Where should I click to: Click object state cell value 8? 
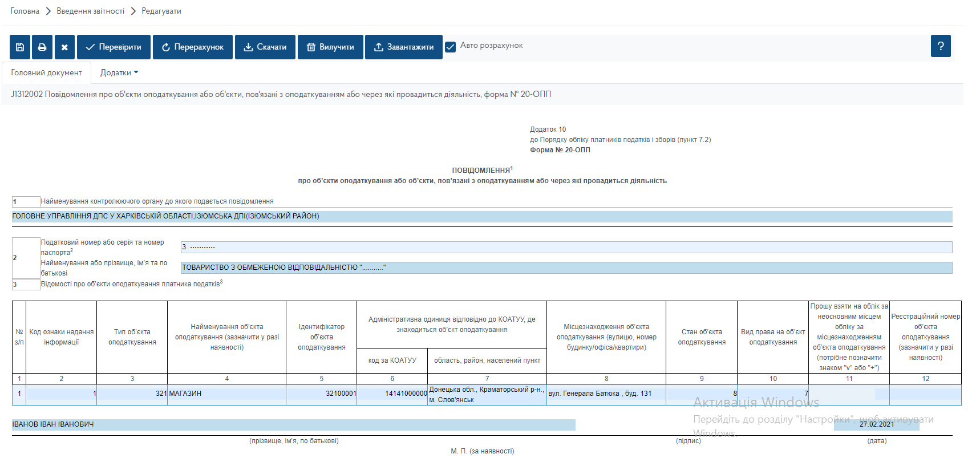click(702, 394)
